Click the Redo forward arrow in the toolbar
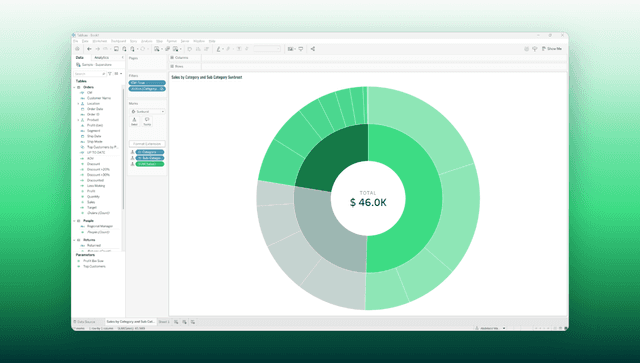The image size is (640, 363). pyautogui.click(x=98, y=49)
